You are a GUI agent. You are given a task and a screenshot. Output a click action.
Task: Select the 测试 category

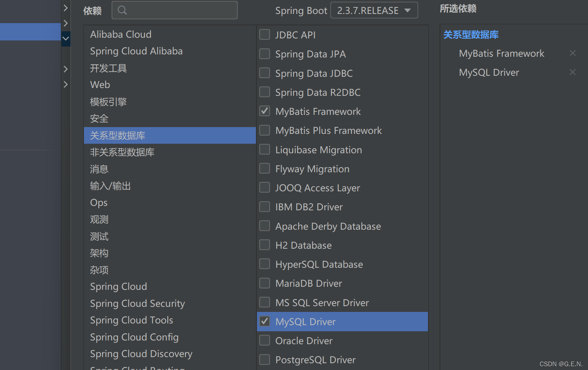pyautogui.click(x=170, y=236)
